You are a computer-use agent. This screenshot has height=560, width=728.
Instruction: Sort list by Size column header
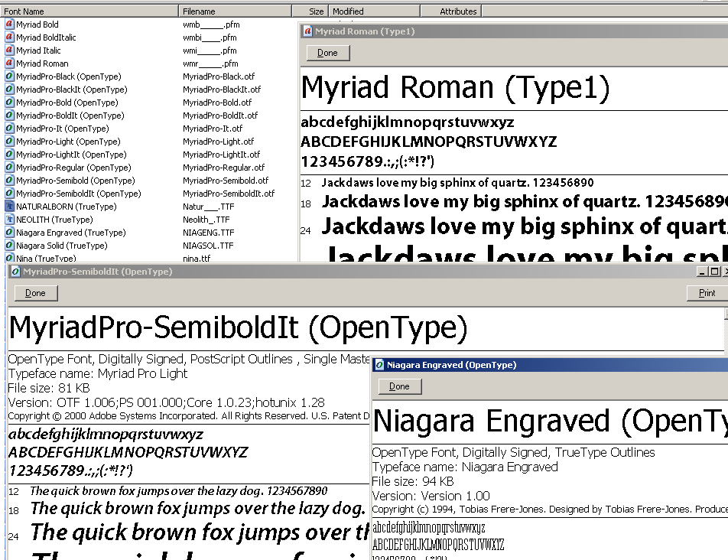coord(310,11)
